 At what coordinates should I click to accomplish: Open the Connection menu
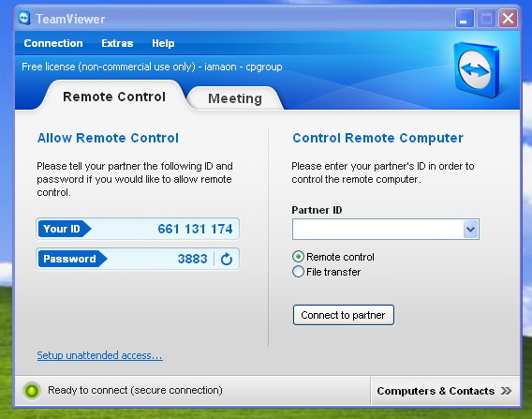(x=53, y=43)
